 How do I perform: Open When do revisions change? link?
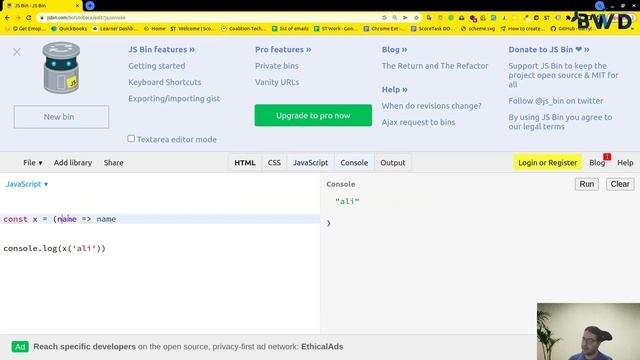coord(432,106)
